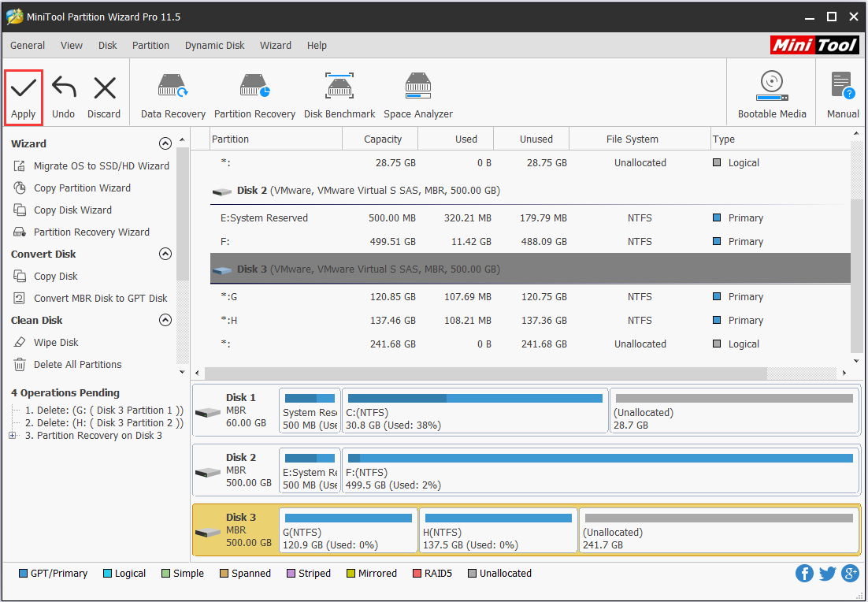This screenshot has height=602, width=868.
Task: Discard pending operations with the X icon
Action: pos(104,88)
